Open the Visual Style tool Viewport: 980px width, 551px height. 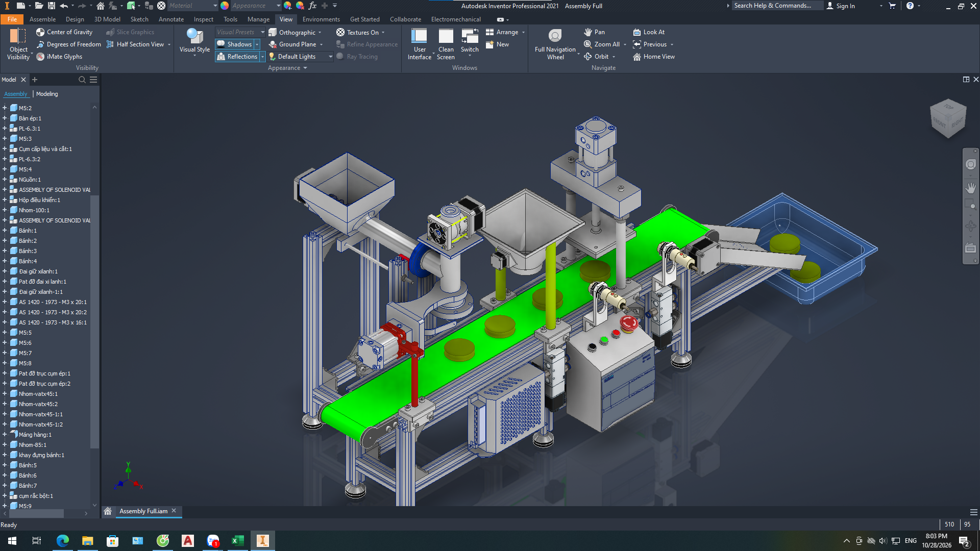click(194, 42)
